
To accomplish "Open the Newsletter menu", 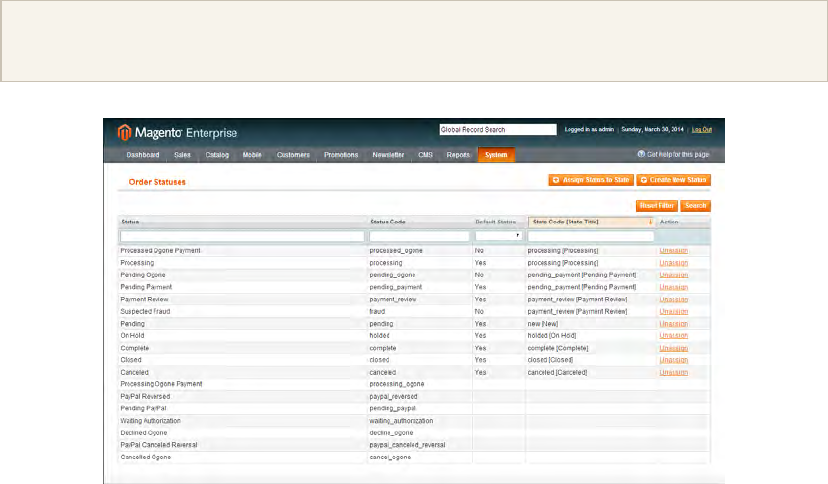I will (388, 155).
